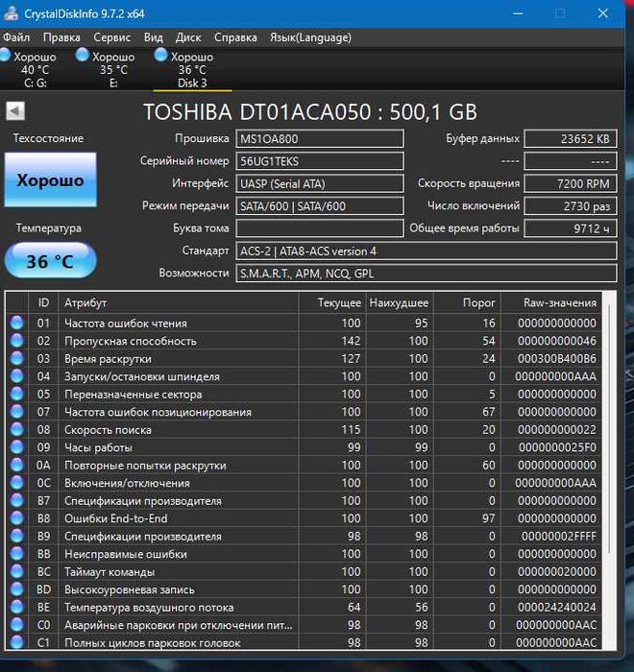Viewport: 634px width, 672px height.
Task: Click the status icon of attribute 07
Action: [x=16, y=412]
